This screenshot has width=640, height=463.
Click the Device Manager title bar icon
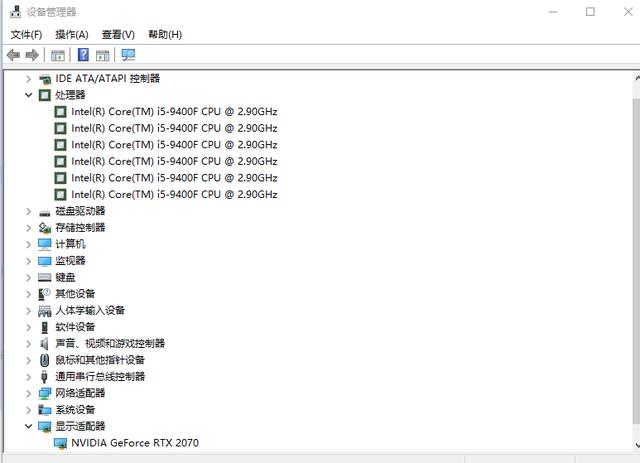click(x=15, y=12)
